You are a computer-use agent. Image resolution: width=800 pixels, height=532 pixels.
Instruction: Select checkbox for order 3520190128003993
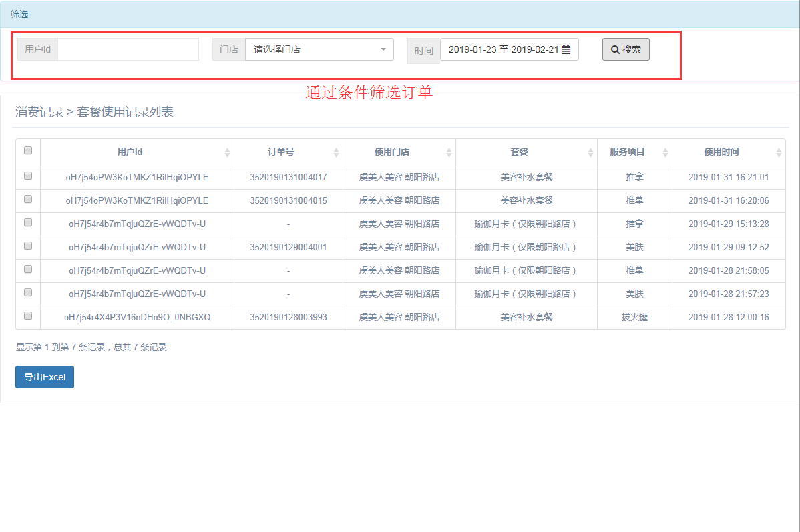(28, 316)
